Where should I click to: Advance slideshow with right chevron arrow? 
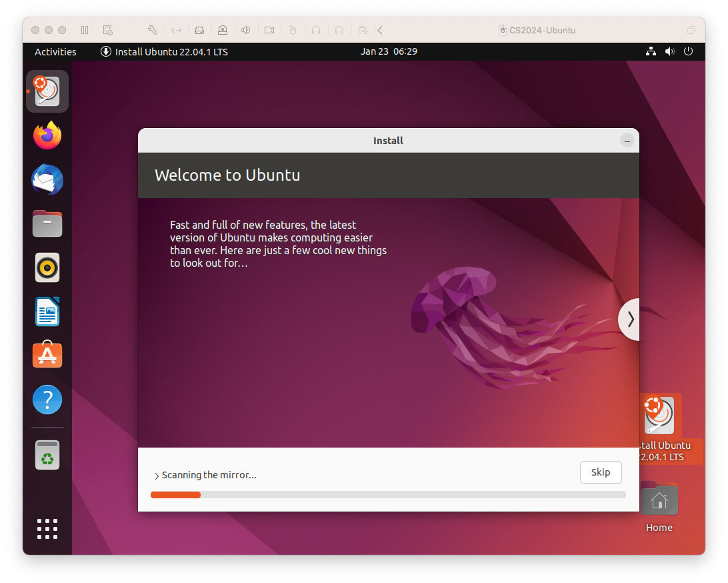[630, 320]
